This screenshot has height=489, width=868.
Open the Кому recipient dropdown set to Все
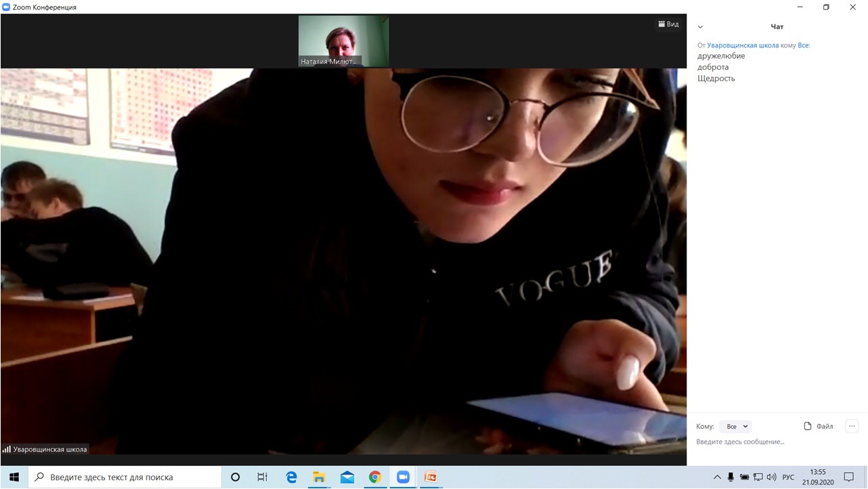735,427
